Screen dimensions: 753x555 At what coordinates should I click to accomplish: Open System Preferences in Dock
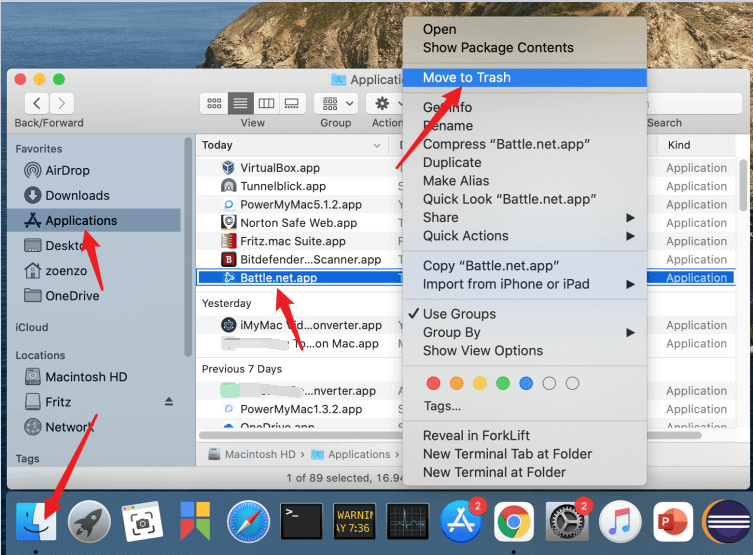point(567,521)
